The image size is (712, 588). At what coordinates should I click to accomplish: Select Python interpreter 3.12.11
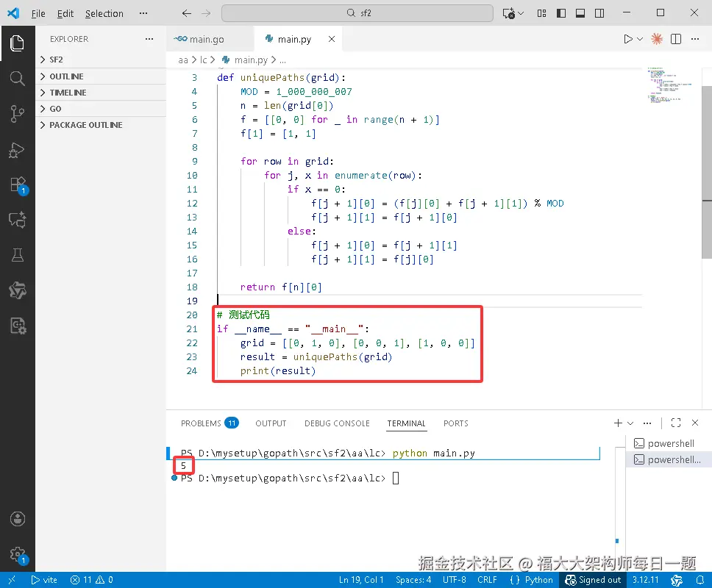(x=645, y=580)
